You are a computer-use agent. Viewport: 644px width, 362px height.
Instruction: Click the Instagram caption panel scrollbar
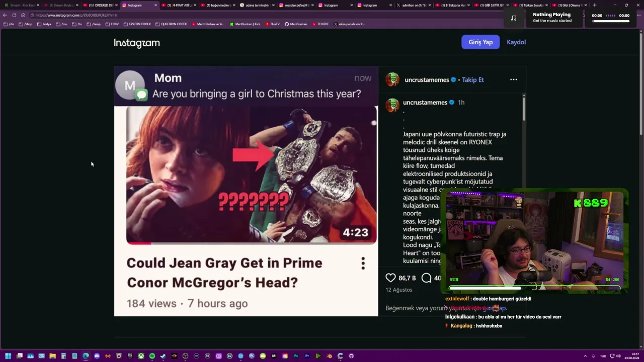click(x=524, y=108)
